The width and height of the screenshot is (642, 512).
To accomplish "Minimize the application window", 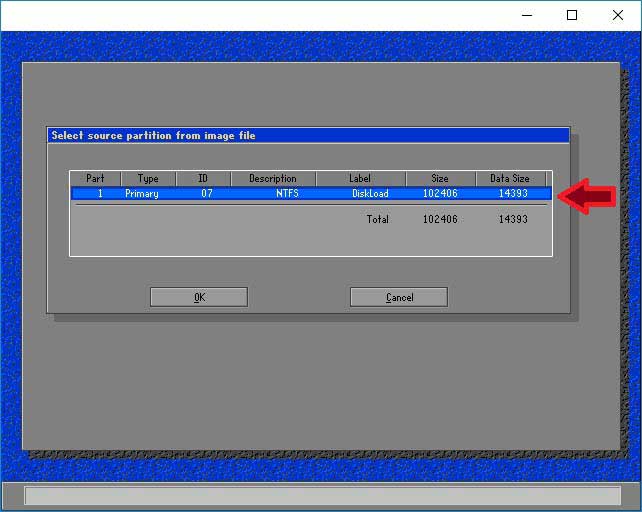I will (525, 15).
